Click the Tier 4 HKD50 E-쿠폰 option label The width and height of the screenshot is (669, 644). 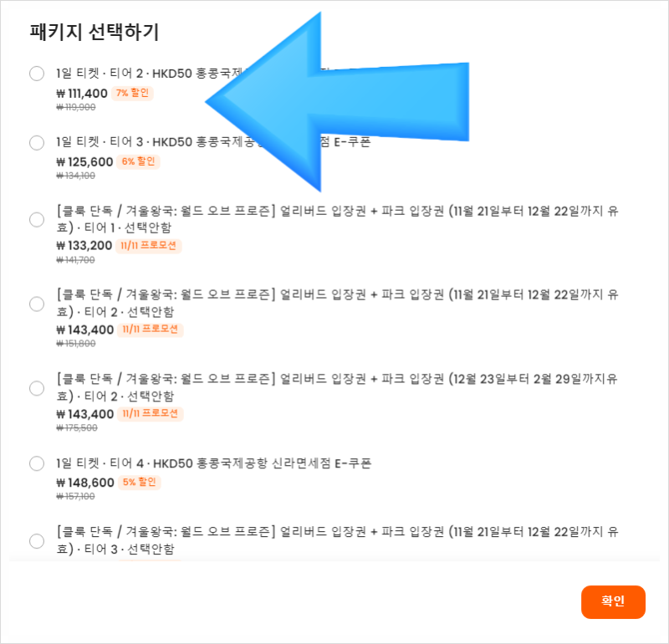(214, 463)
